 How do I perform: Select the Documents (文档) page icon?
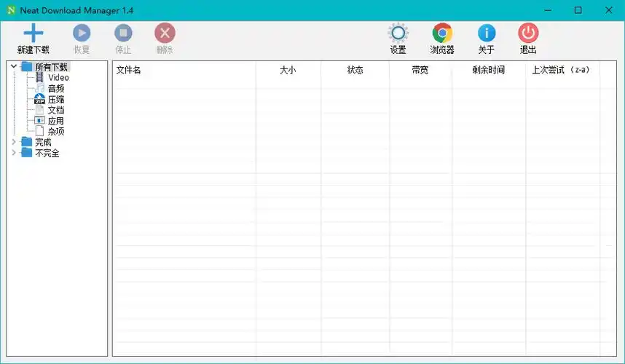coord(39,110)
